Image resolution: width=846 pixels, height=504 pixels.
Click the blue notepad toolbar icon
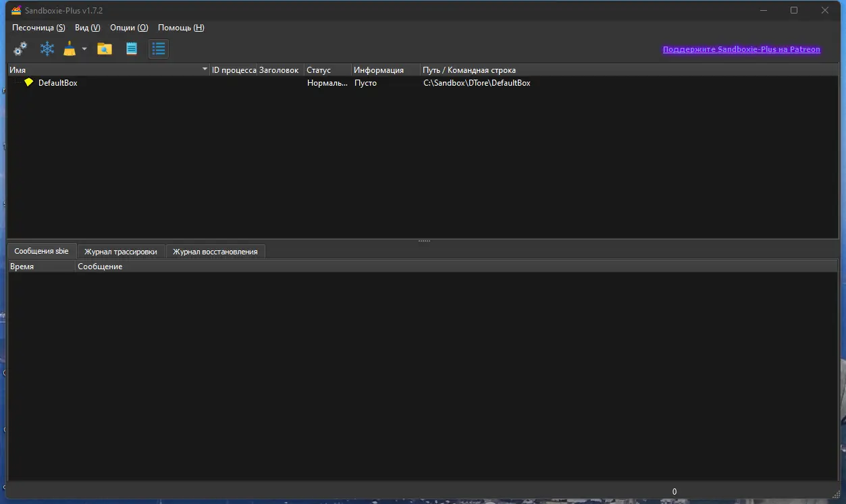pyautogui.click(x=132, y=49)
